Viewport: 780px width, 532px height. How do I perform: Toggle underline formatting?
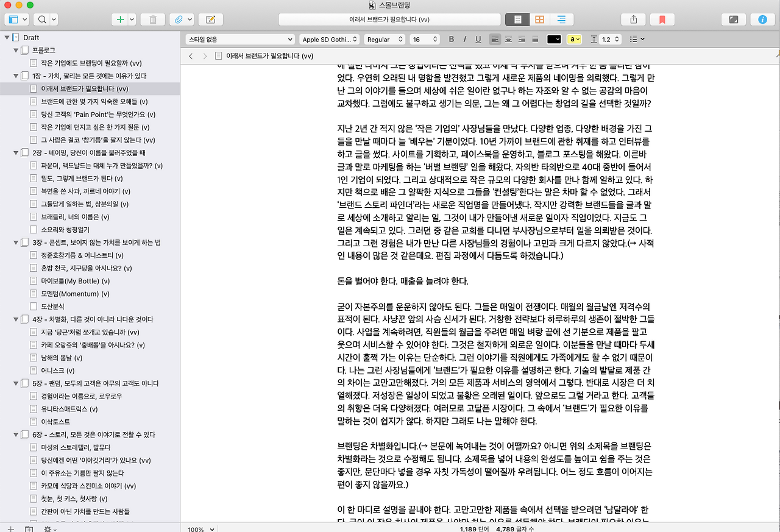[x=478, y=39]
